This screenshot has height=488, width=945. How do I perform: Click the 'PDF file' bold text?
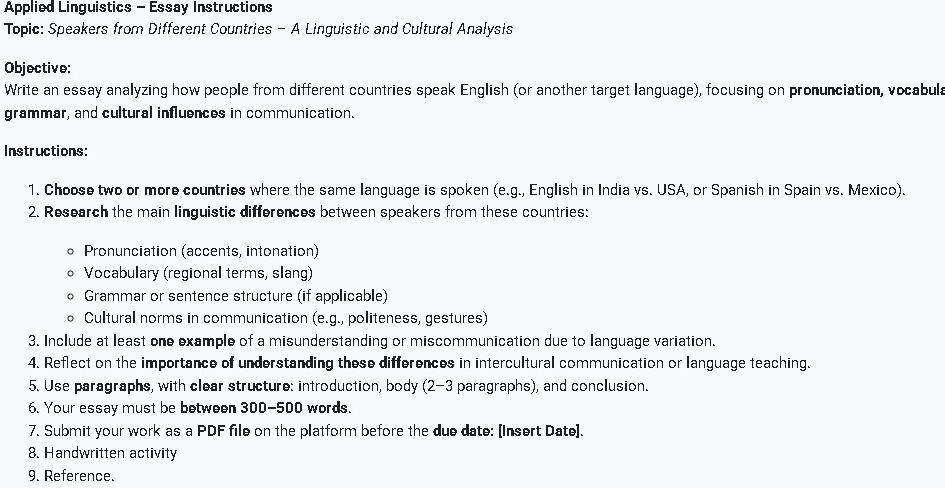tap(224, 431)
